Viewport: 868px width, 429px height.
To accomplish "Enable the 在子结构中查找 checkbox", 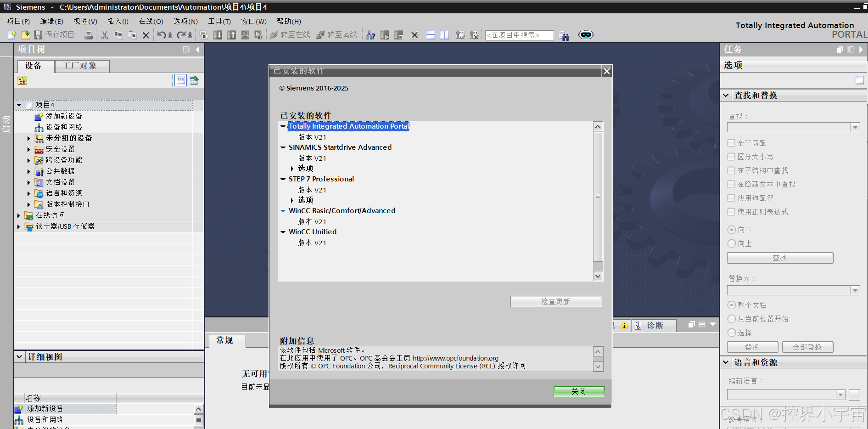I will [731, 170].
